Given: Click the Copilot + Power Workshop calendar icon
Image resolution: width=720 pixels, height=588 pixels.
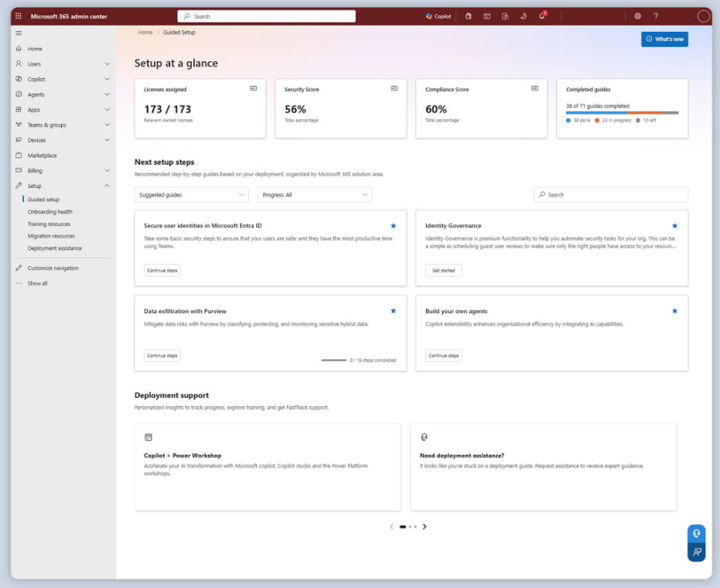Looking at the screenshot, I should pos(148,437).
